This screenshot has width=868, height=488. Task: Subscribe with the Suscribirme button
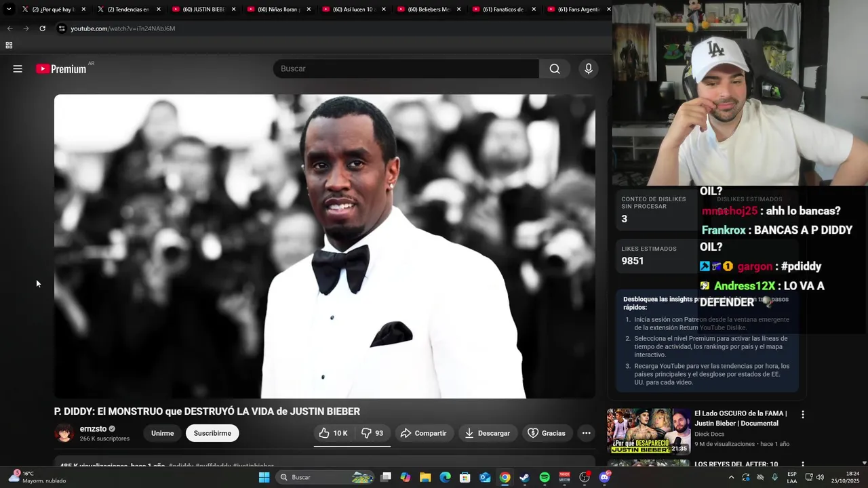click(x=212, y=433)
